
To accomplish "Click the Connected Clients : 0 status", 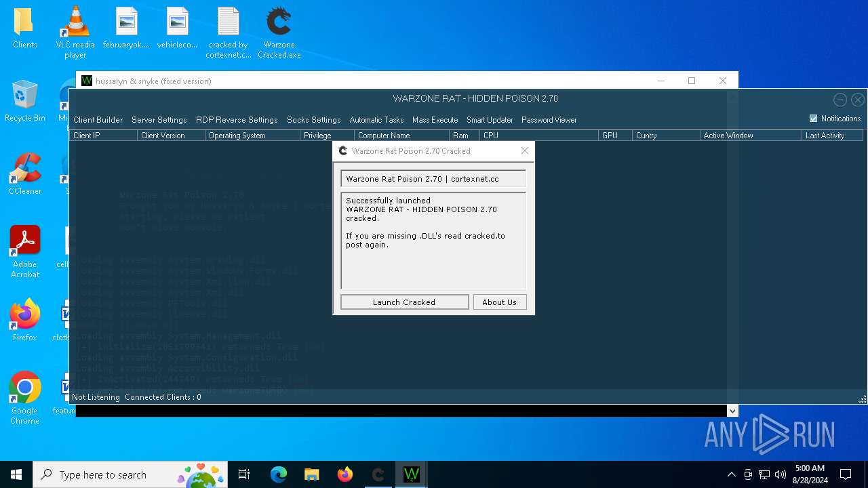I will tap(163, 397).
